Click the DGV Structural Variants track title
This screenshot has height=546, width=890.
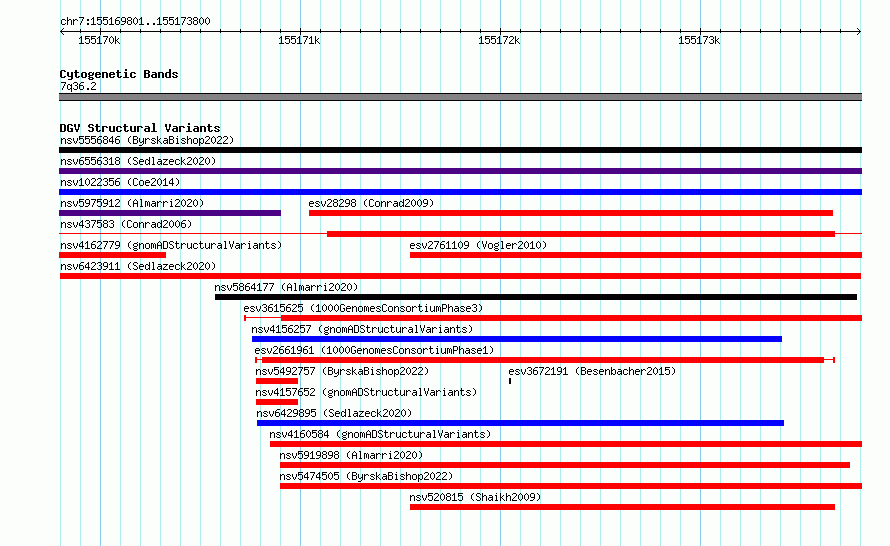pos(140,128)
